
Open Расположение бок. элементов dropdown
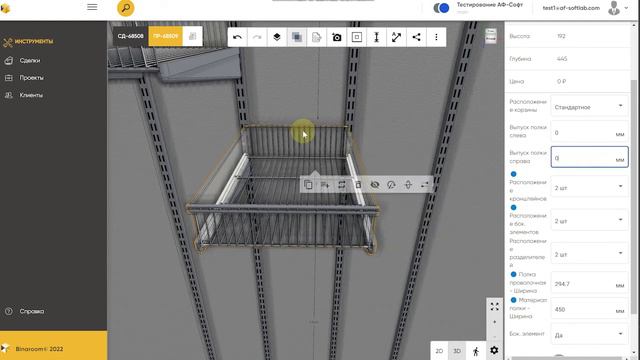tap(589, 221)
